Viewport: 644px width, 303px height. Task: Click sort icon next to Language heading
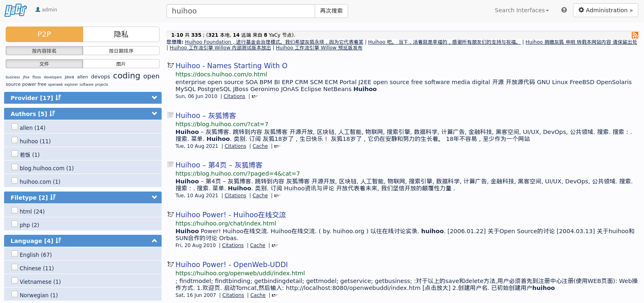coord(58,241)
